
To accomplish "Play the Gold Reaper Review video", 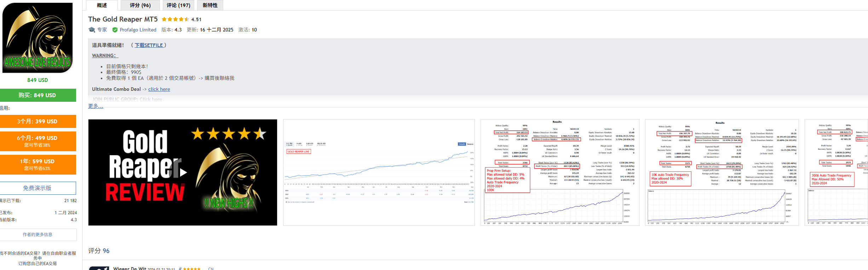I will [x=183, y=172].
